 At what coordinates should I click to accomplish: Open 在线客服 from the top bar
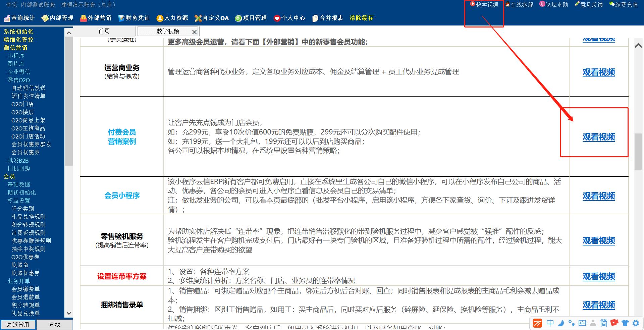(519, 5)
